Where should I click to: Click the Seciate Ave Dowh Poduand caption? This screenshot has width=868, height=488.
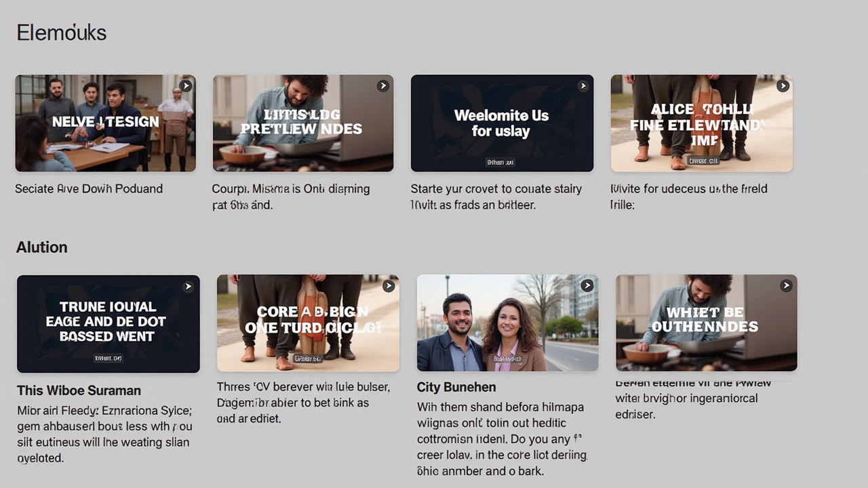89,188
